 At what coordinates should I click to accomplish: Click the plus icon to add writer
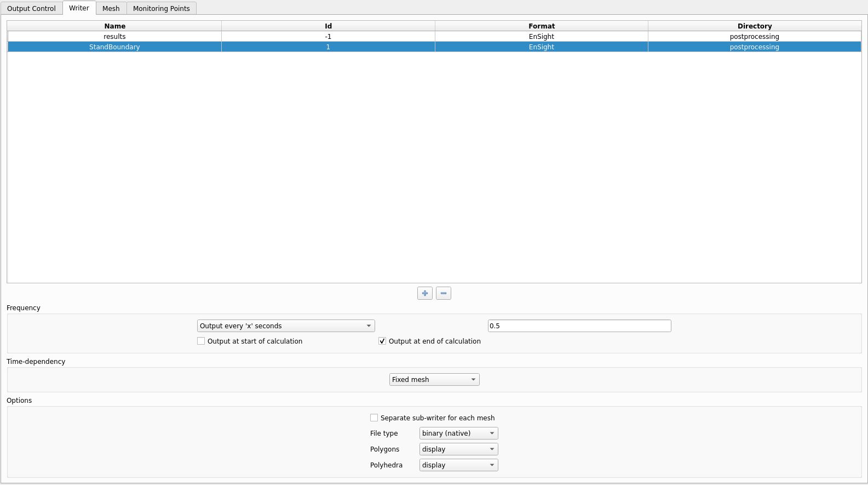click(424, 293)
